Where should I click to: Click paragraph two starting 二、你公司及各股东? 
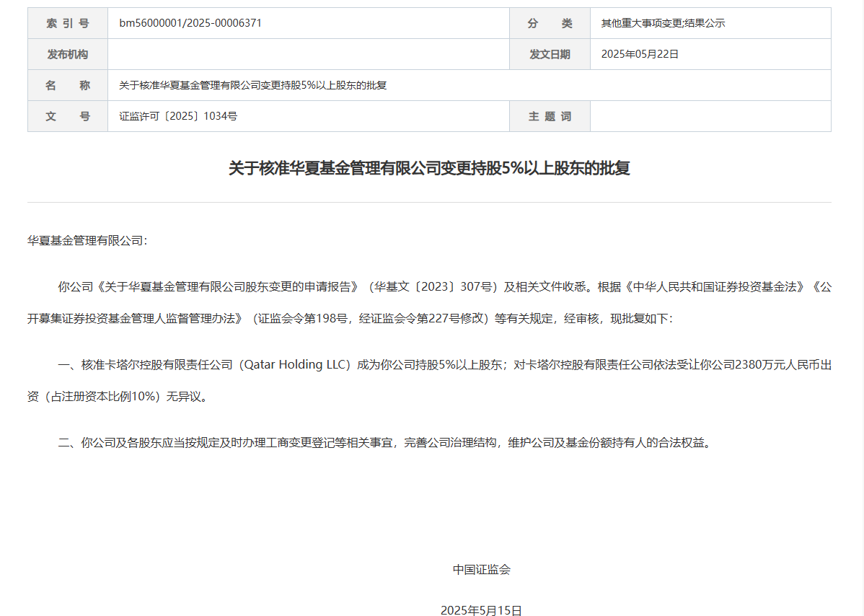(385, 442)
